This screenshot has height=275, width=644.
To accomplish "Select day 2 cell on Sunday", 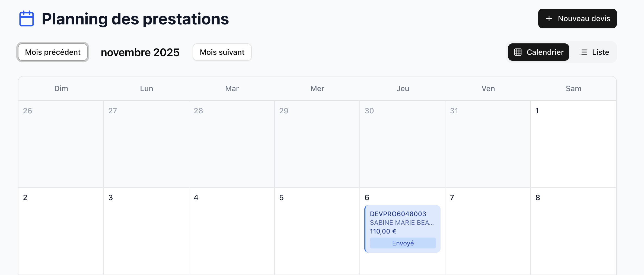I will pyautogui.click(x=61, y=231).
